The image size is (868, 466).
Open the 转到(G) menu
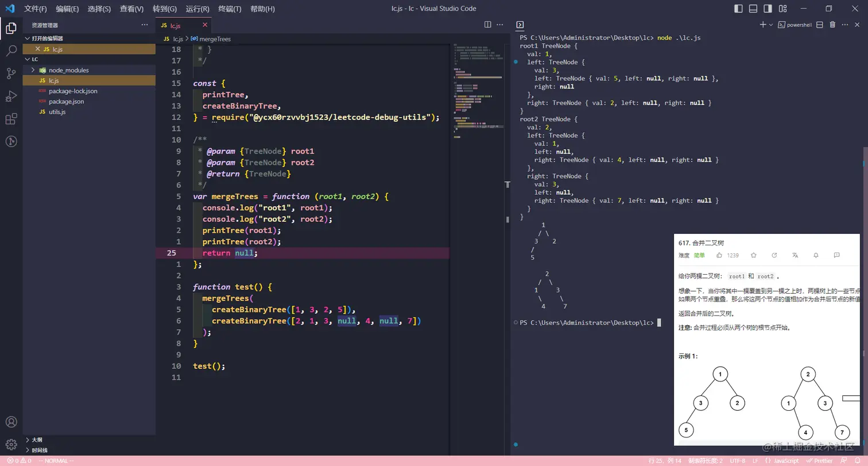pos(165,9)
